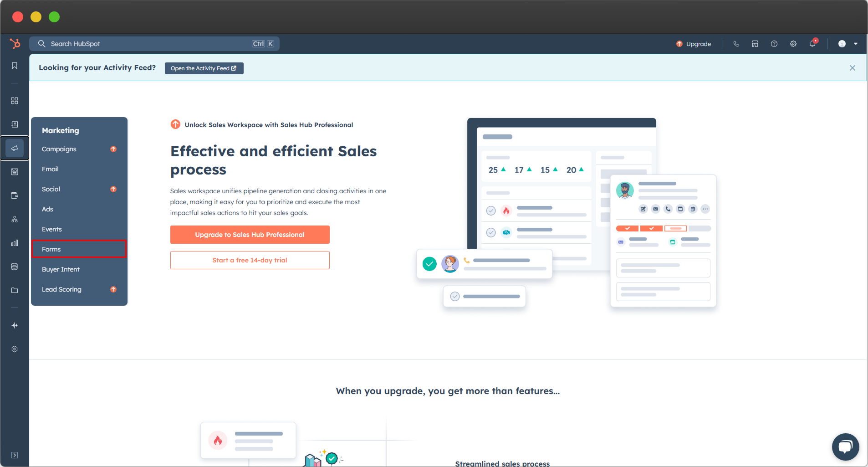Open the Automation sidebar icon
The width and height of the screenshot is (868, 467).
tap(15, 219)
